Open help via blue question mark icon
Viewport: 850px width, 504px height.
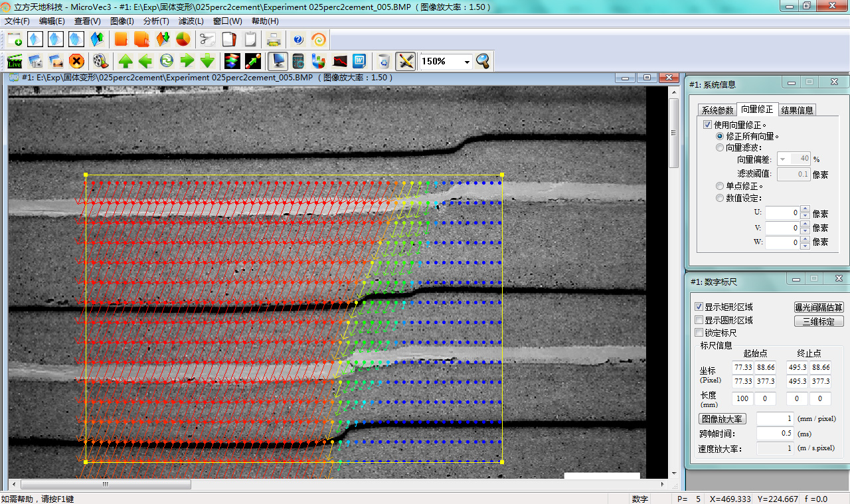click(297, 39)
